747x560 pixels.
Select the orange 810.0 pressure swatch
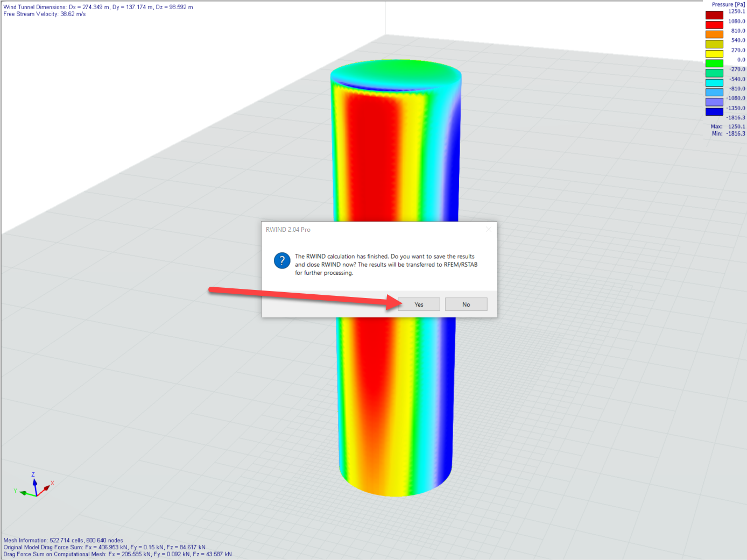(x=714, y=34)
